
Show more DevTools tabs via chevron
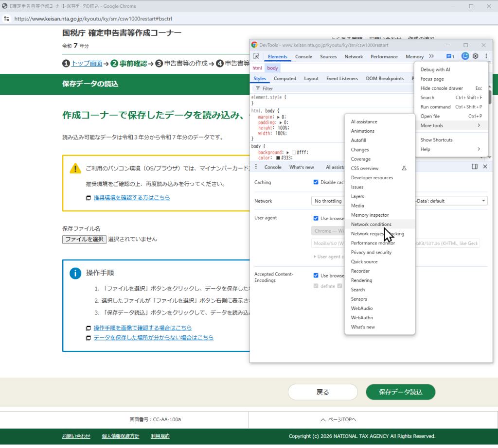[x=431, y=56]
